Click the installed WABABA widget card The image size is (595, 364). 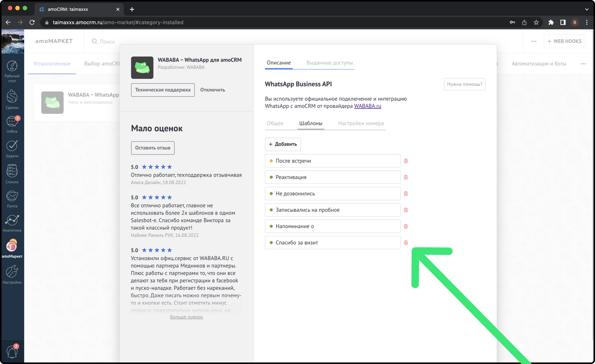(x=77, y=103)
